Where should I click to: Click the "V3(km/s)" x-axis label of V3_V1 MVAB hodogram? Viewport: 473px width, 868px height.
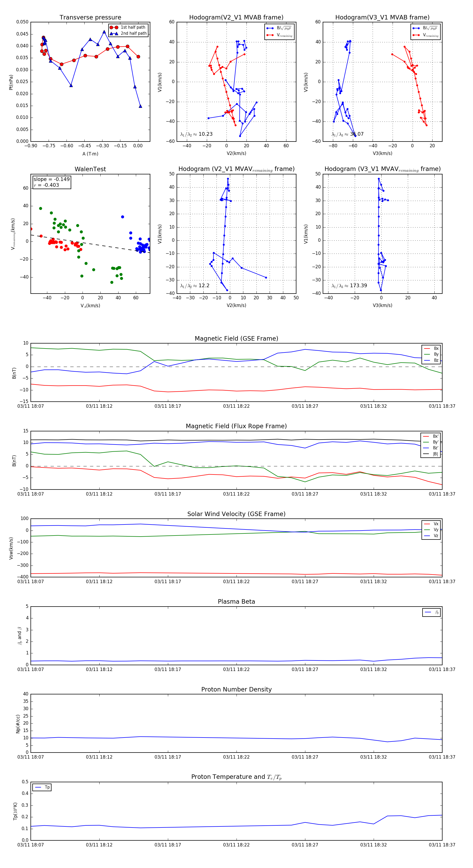pyautogui.click(x=382, y=154)
